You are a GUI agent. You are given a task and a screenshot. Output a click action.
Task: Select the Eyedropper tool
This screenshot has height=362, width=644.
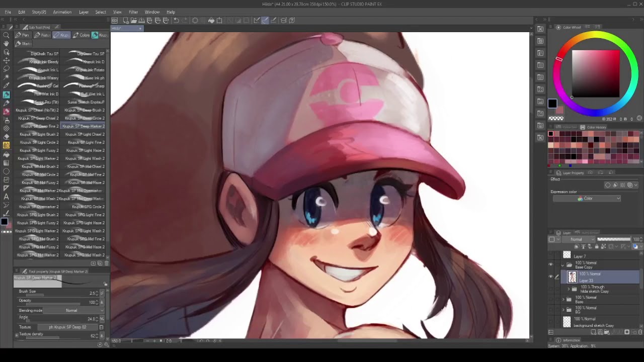[x=6, y=86]
